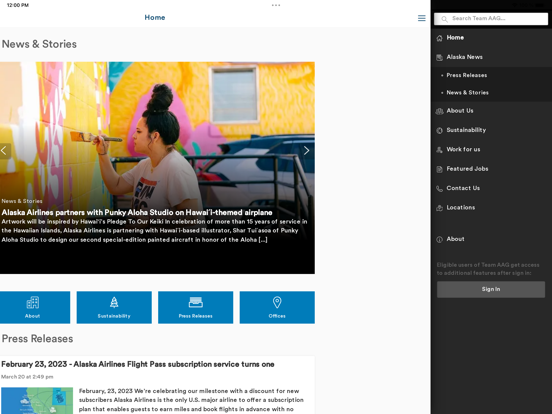The height and width of the screenshot is (414, 552).
Task: Click the Sign In button
Action: 491,289
